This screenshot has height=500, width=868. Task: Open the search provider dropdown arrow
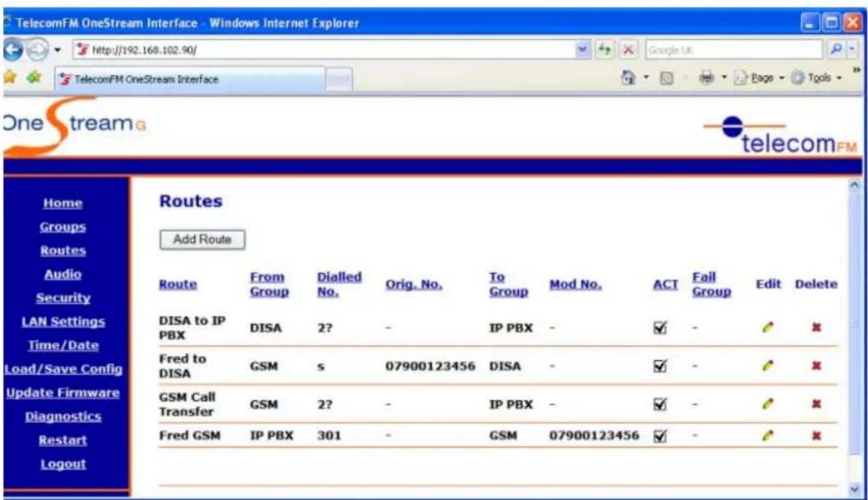(852, 49)
